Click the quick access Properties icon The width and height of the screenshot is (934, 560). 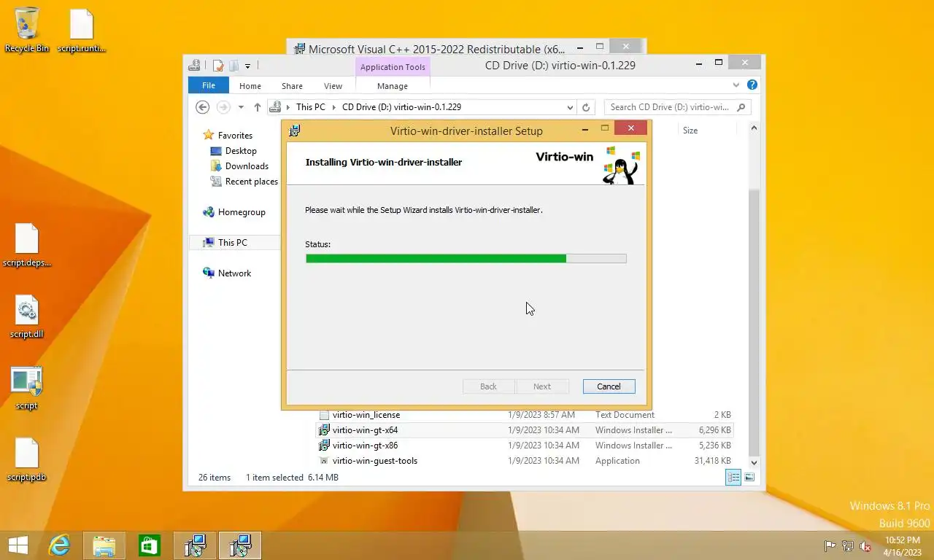tap(217, 66)
